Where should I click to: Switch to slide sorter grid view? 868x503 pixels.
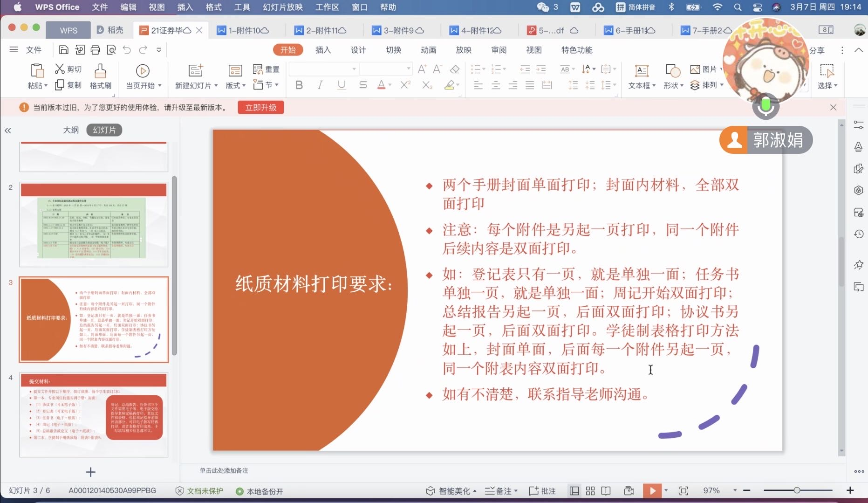coord(590,491)
